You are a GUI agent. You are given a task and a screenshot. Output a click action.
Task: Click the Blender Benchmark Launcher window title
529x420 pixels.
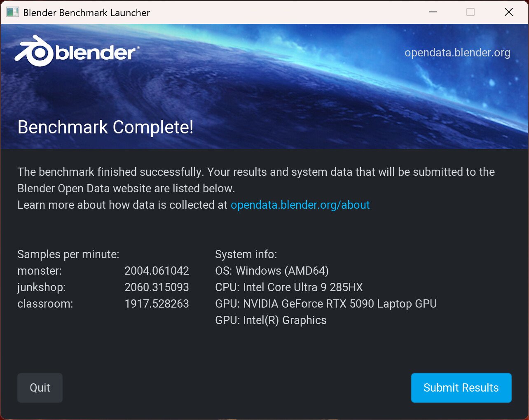(87, 13)
